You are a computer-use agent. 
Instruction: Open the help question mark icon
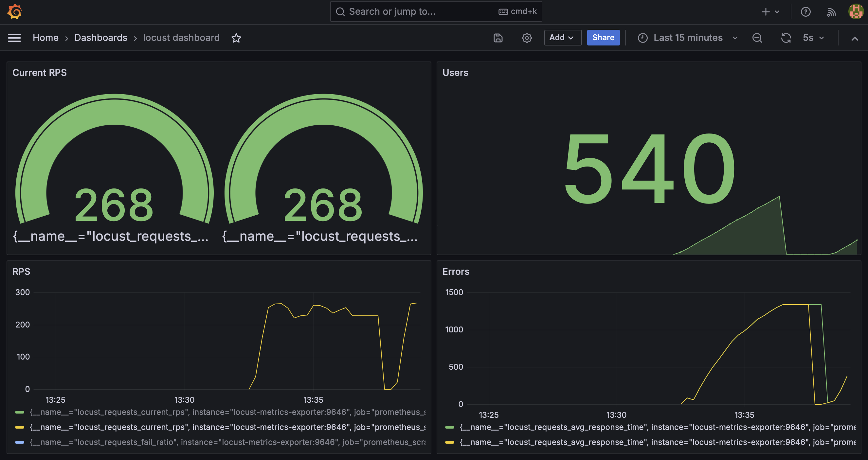pos(806,12)
